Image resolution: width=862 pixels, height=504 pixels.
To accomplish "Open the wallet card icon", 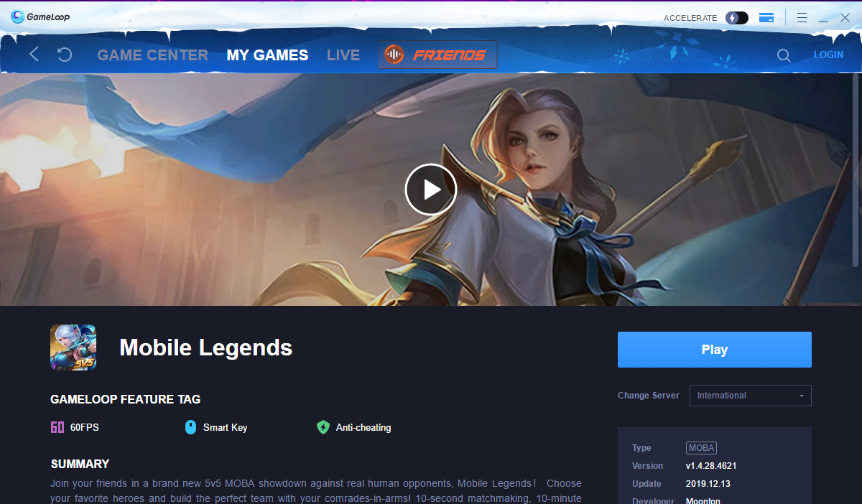I will [x=766, y=18].
